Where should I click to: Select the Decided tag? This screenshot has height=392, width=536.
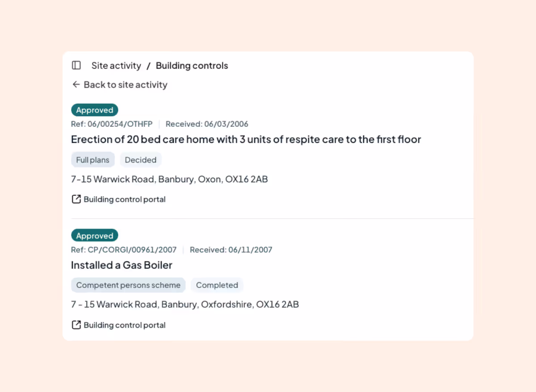pyautogui.click(x=140, y=159)
